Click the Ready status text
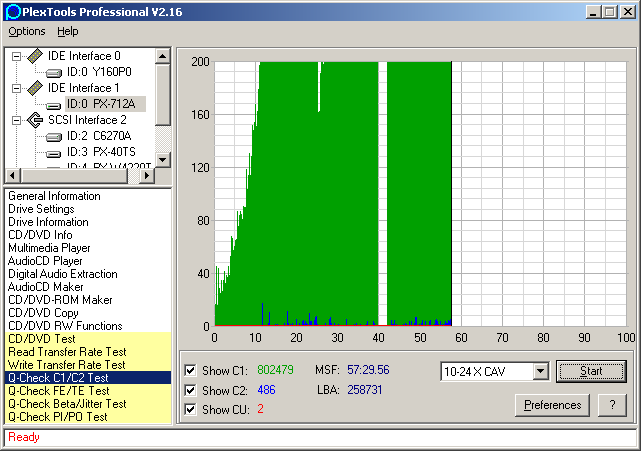The width and height of the screenshot is (641, 451). coord(24,437)
